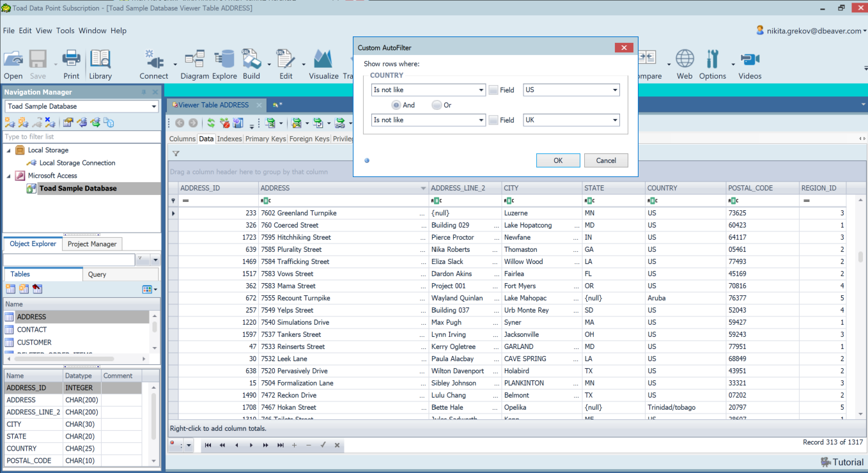
Task: Open the first 'Is not like' operator dropdown
Action: click(x=481, y=90)
